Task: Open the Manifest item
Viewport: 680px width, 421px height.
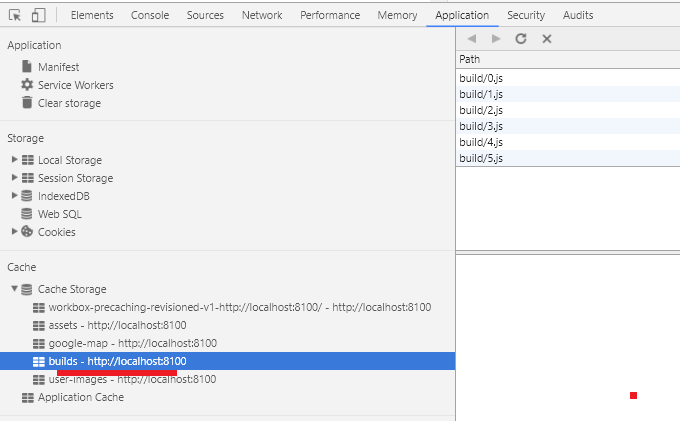Action: (59, 67)
